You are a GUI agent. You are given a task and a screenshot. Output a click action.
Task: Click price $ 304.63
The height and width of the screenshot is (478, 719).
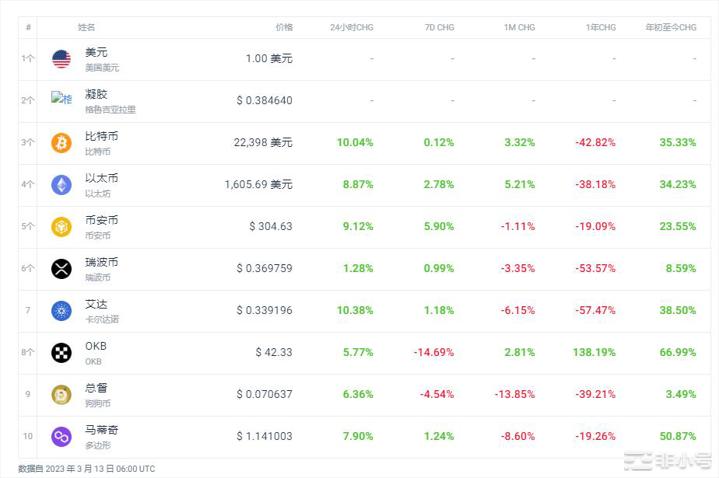click(x=271, y=227)
